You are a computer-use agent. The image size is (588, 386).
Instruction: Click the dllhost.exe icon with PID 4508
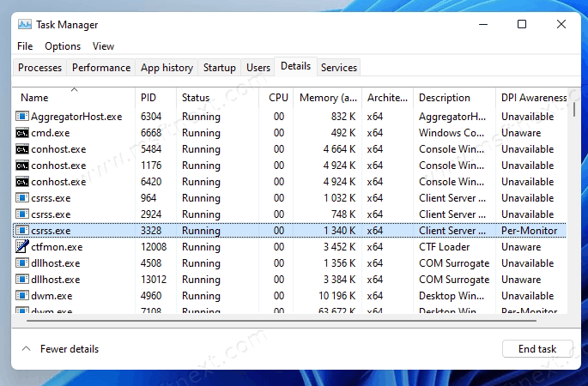coord(22,263)
